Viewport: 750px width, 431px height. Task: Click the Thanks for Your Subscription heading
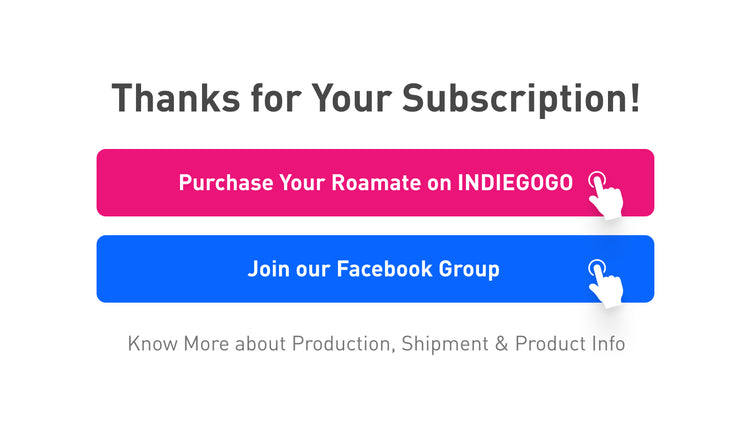coord(376,99)
